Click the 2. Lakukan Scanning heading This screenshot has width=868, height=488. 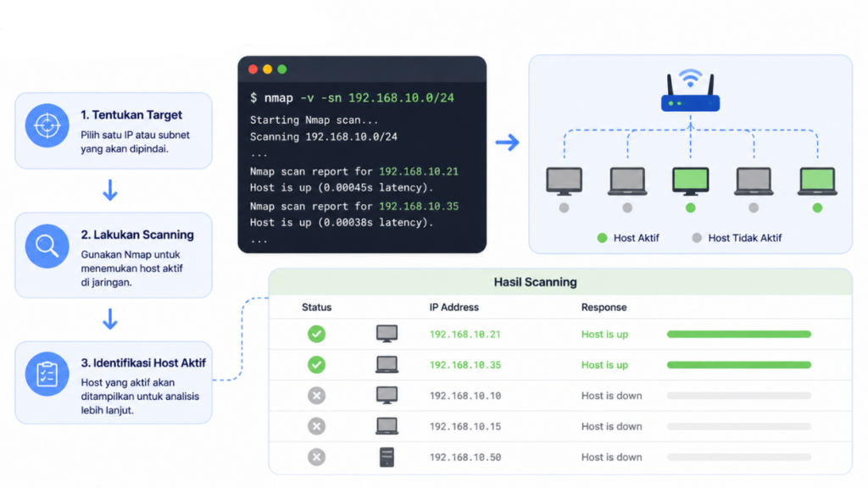[137, 235]
